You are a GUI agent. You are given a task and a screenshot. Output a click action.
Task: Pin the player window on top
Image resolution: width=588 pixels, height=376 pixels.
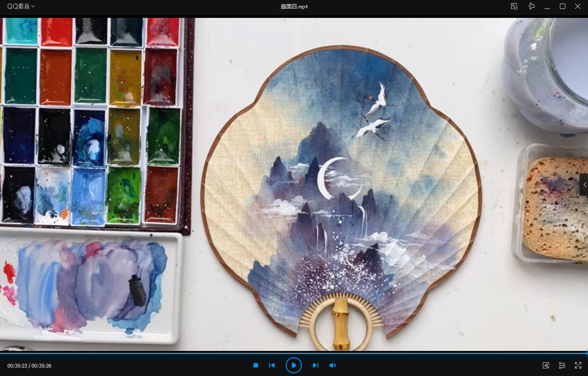click(531, 6)
